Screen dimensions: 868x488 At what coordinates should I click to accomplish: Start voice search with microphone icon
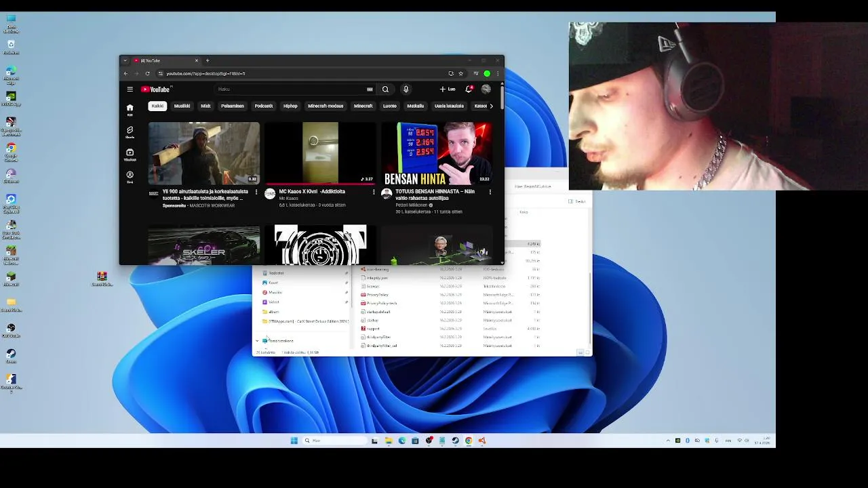pos(406,89)
